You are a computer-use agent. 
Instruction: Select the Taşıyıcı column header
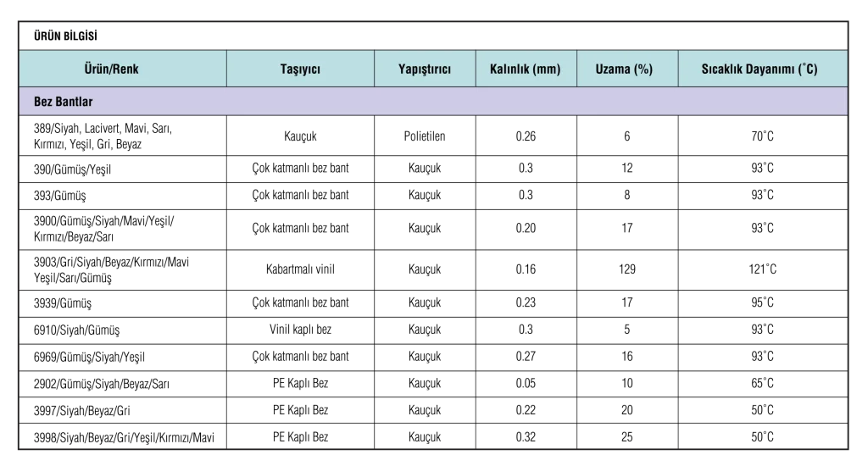click(300, 69)
